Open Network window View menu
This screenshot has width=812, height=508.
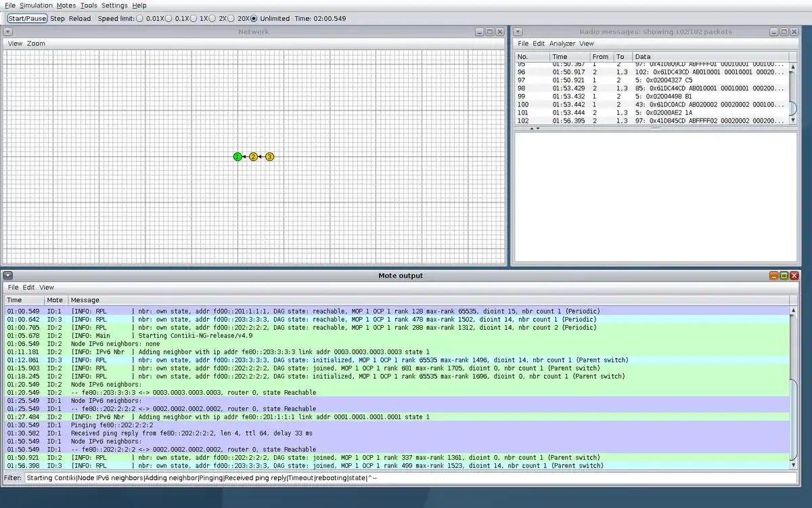pos(15,43)
